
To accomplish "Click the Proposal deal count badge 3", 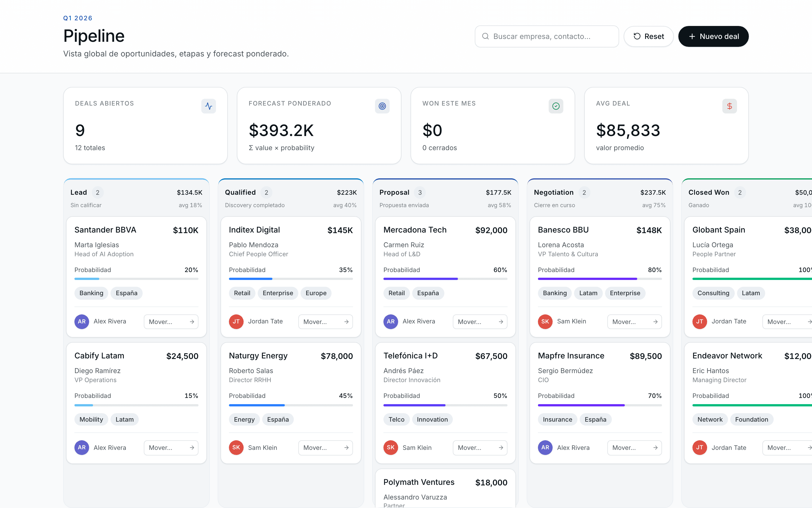I will click(420, 192).
